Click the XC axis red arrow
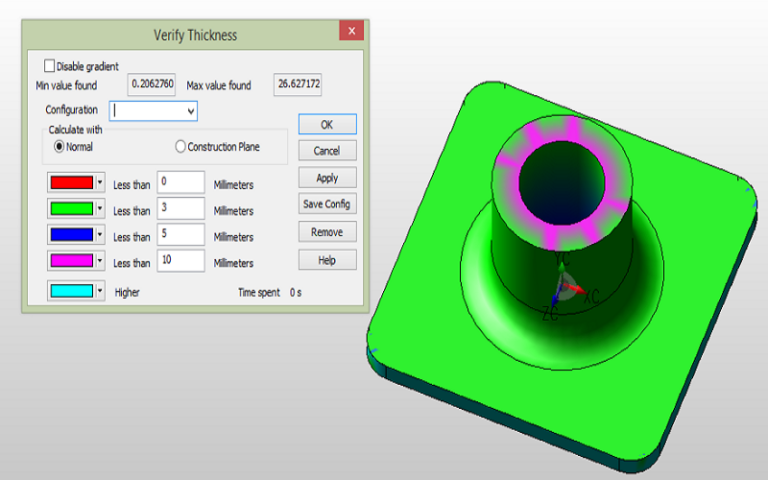 click(578, 289)
